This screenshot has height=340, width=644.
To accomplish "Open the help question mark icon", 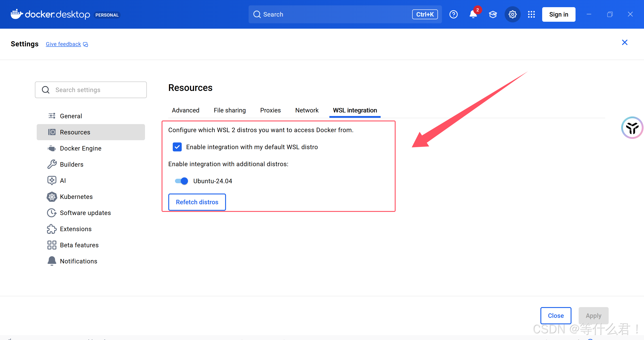I will tap(453, 15).
